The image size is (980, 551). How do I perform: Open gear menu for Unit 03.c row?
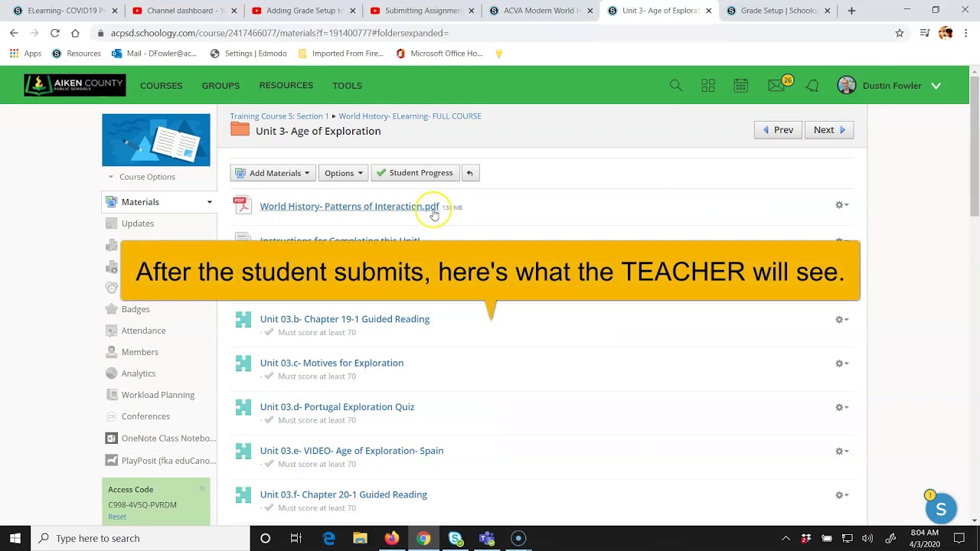[x=841, y=364]
